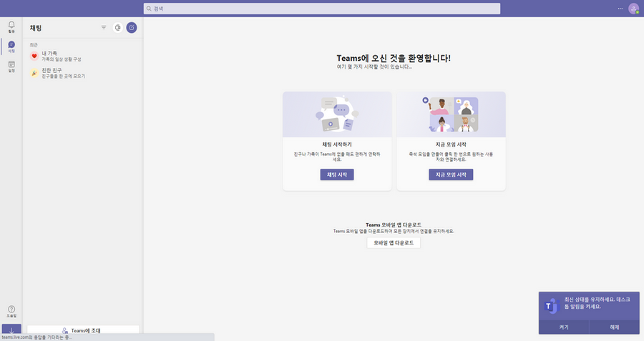Open the Activity bell icon
The width and height of the screenshot is (644, 341).
pos(11,26)
